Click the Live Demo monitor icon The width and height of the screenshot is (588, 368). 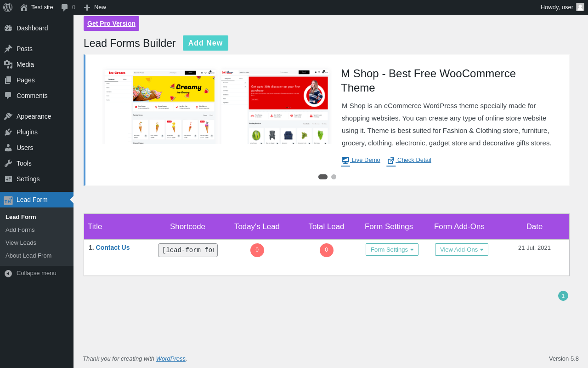[x=345, y=161]
